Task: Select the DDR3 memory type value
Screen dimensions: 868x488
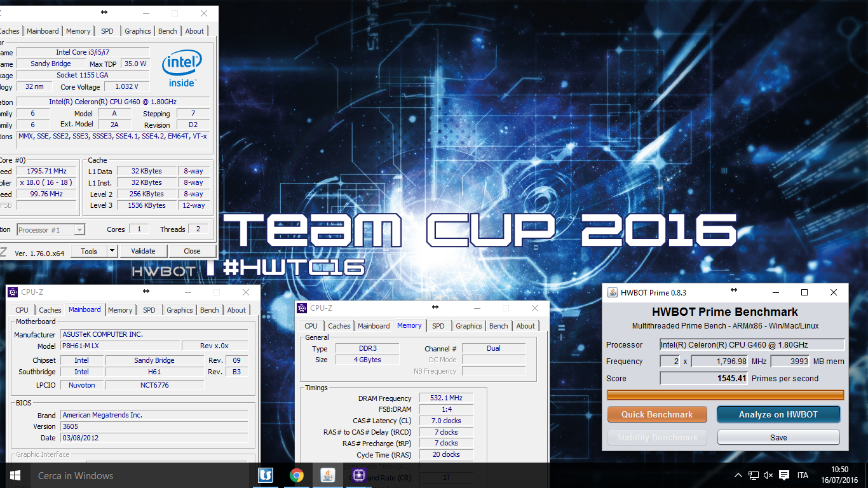Action: click(367, 348)
